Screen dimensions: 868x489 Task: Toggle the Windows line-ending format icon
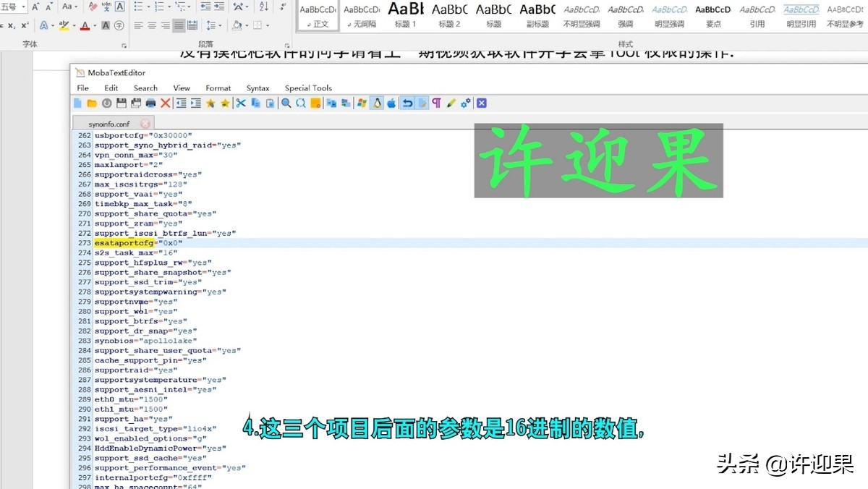click(x=362, y=103)
